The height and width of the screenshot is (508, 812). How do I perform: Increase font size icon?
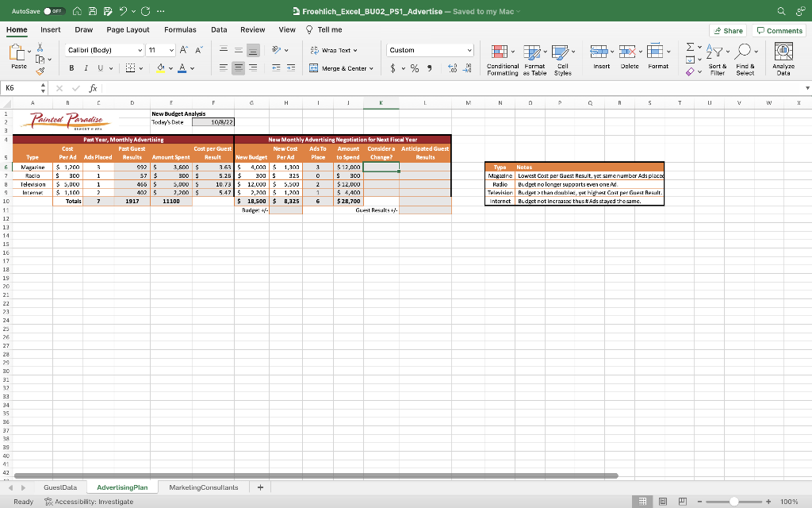[184, 50]
